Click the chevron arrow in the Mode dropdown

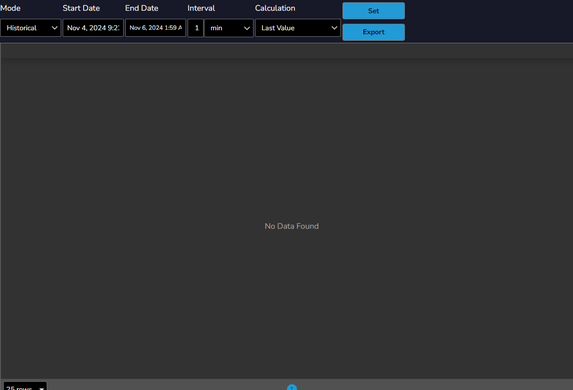[54, 28]
